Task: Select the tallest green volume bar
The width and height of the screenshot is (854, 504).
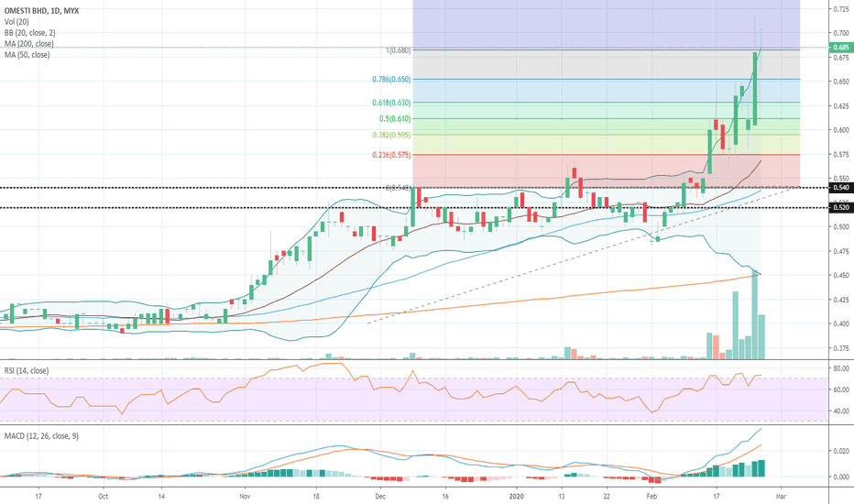Action: pos(755,314)
